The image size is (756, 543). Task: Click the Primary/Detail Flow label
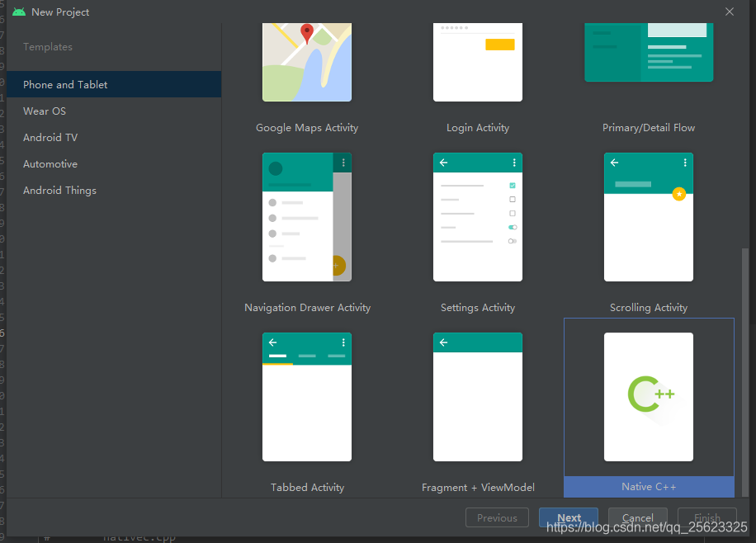(649, 128)
